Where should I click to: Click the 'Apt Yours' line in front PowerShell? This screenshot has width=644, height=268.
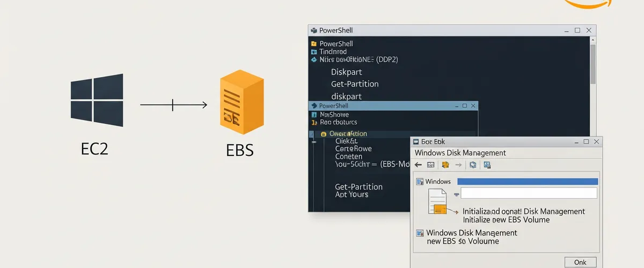pos(352,195)
